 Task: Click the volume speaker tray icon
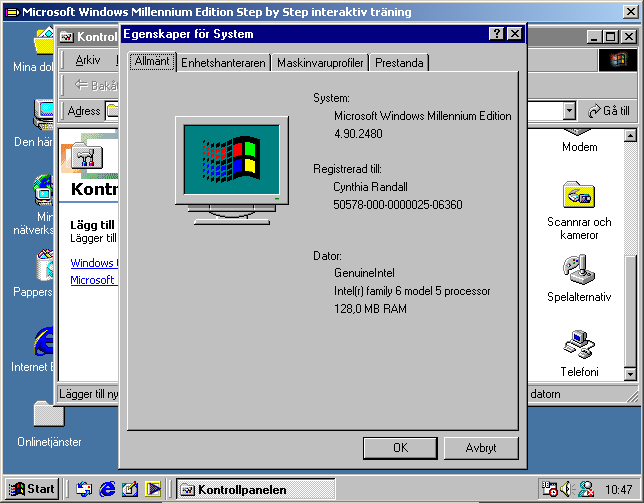pos(567,489)
